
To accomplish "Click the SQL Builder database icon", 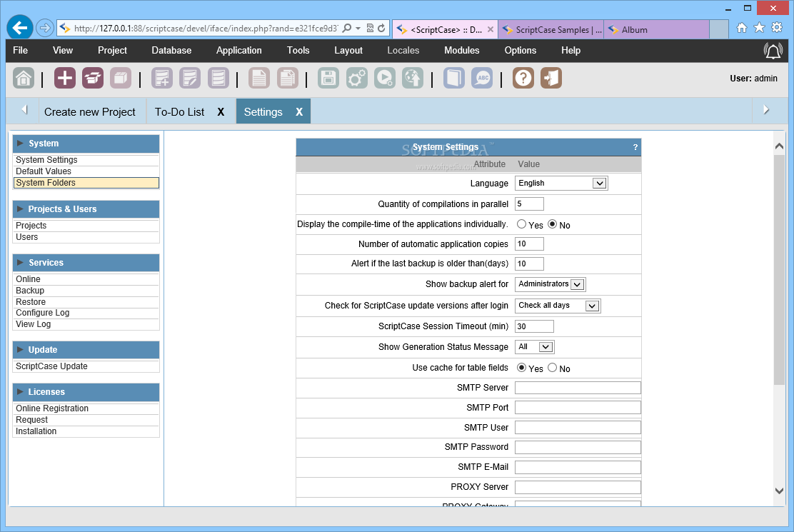I will pyautogui.click(x=218, y=79).
